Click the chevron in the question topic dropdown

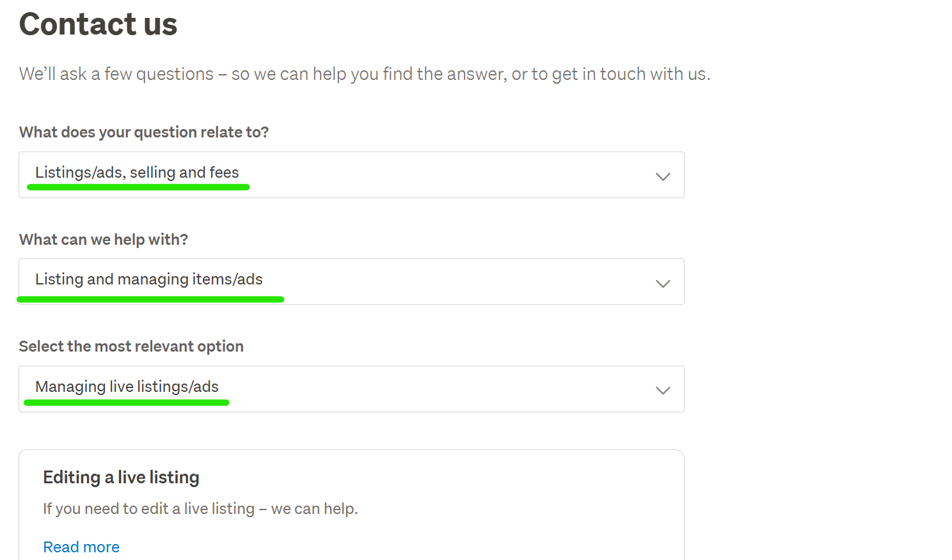663,176
